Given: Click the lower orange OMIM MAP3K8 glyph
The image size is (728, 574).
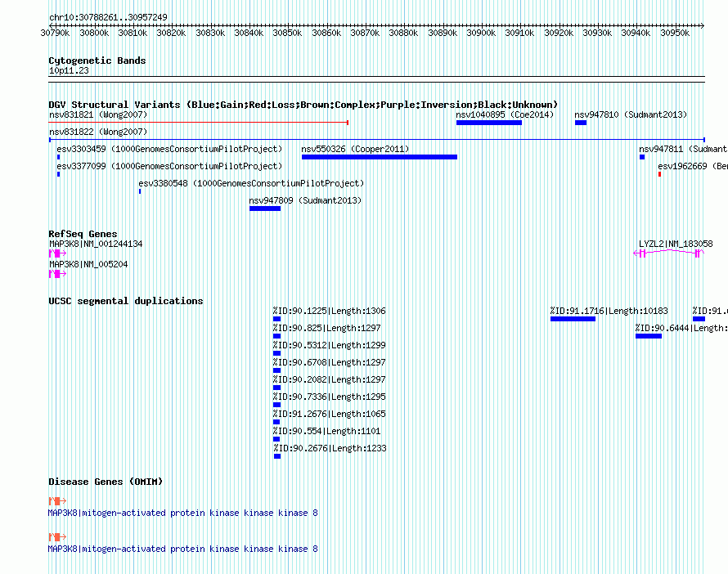Looking at the screenshot, I should pos(57,537).
